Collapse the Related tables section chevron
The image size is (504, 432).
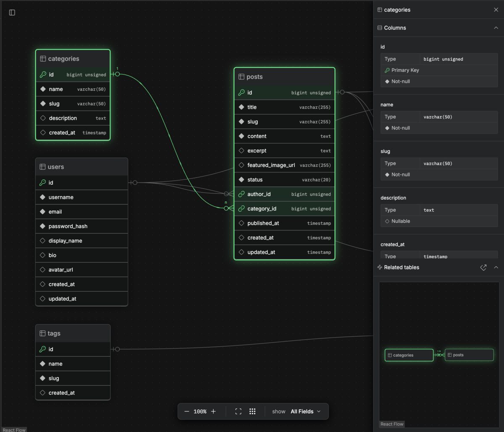tap(496, 267)
